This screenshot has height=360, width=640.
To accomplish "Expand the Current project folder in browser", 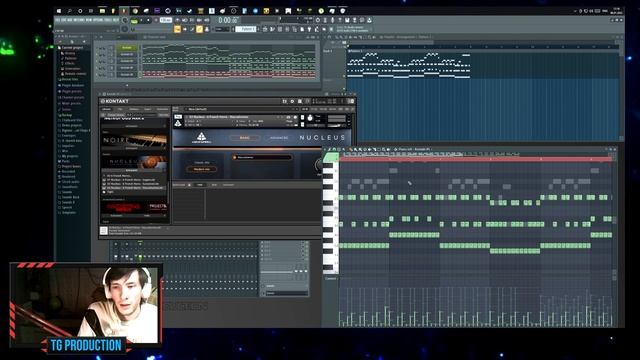I will (x=72, y=48).
